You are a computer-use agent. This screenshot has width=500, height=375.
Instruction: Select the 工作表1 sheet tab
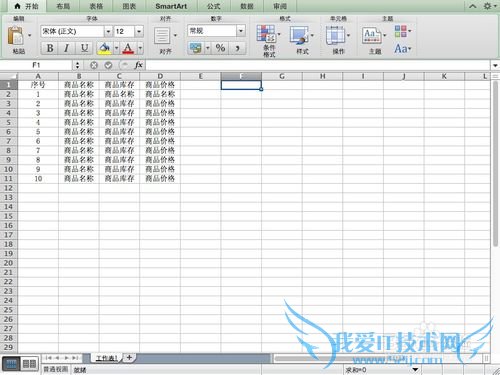point(107,358)
